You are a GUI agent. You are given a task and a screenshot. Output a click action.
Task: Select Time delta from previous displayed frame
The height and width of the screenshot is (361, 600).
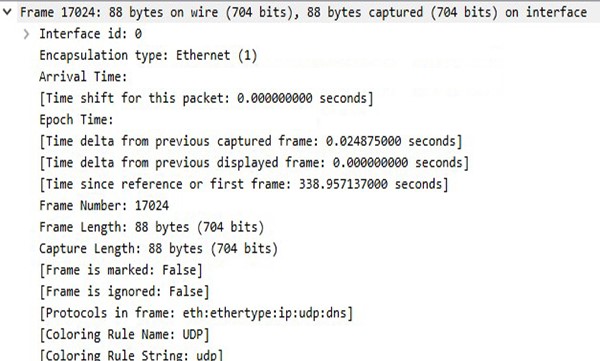[x=254, y=163]
